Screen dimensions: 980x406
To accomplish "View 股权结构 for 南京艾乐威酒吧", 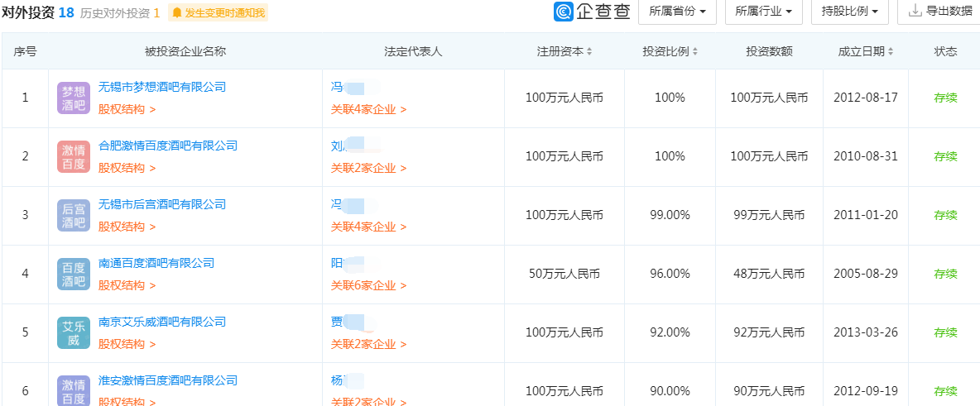I will click(x=127, y=344).
